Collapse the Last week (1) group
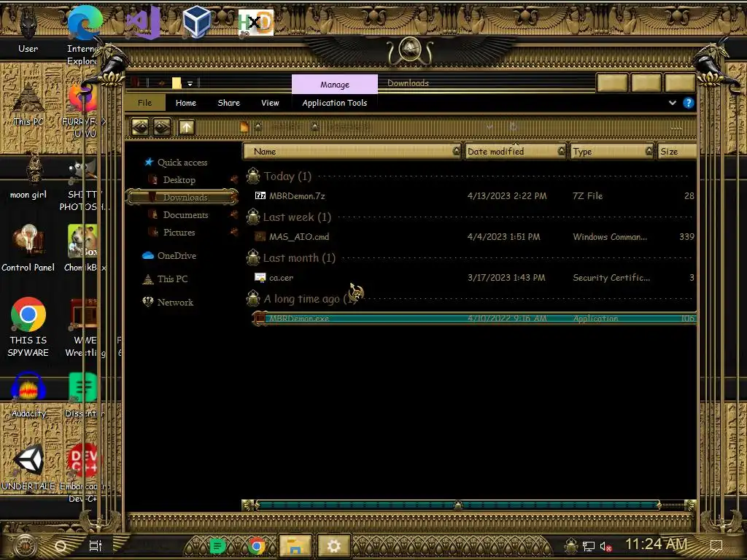This screenshot has height=560, width=747. click(x=253, y=217)
